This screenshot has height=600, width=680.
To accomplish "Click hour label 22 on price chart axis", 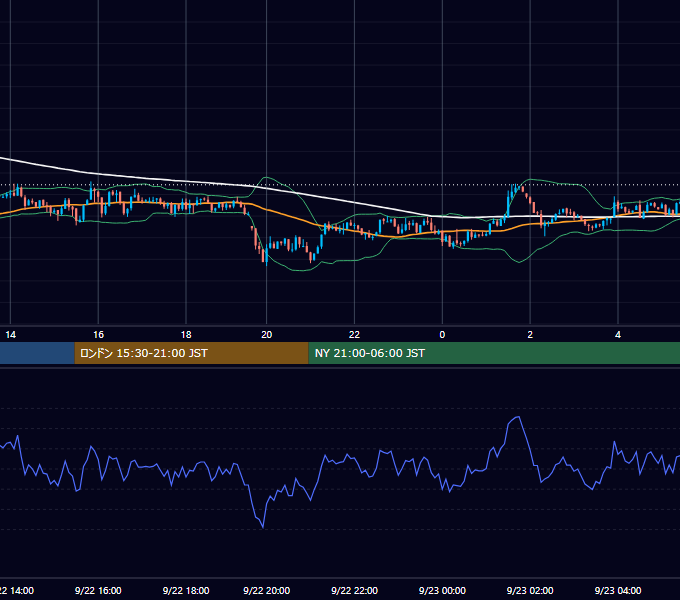I will [x=354, y=334].
